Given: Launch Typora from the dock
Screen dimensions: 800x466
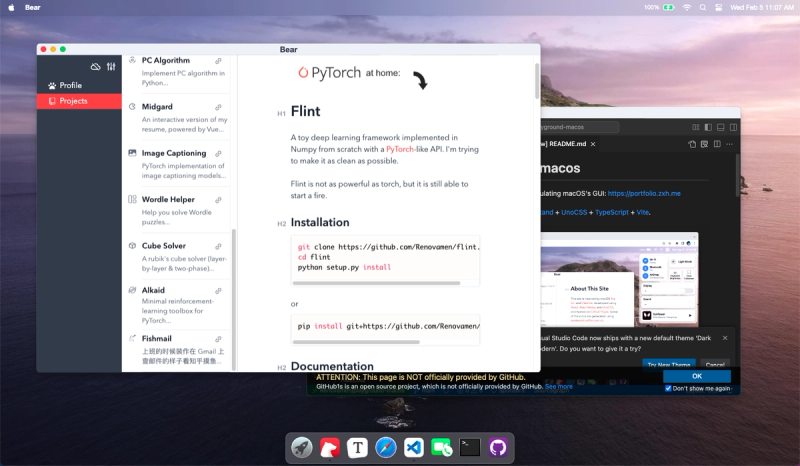Looking at the screenshot, I should (358, 448).
